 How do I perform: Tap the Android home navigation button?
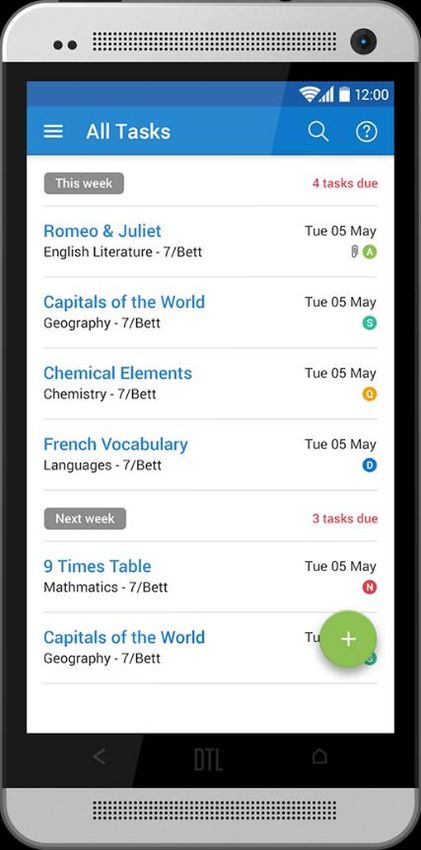(320, 756)
